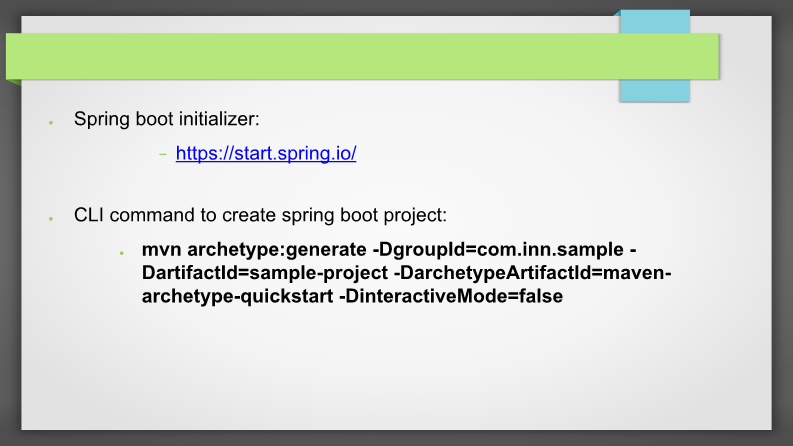793x446 pixels.
Task: Click the blue ribbon tail below banner
Action: 655,91
